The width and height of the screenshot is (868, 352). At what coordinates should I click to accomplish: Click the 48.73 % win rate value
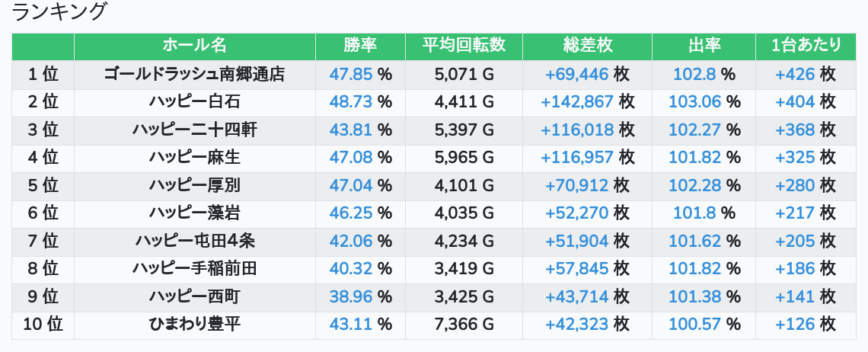[360, 102]
